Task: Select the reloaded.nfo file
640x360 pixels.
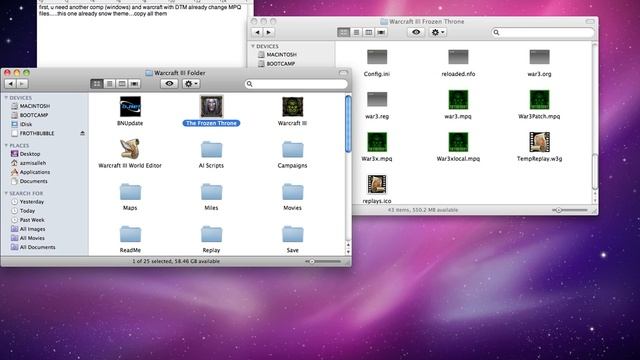Action: click(458, 57)
